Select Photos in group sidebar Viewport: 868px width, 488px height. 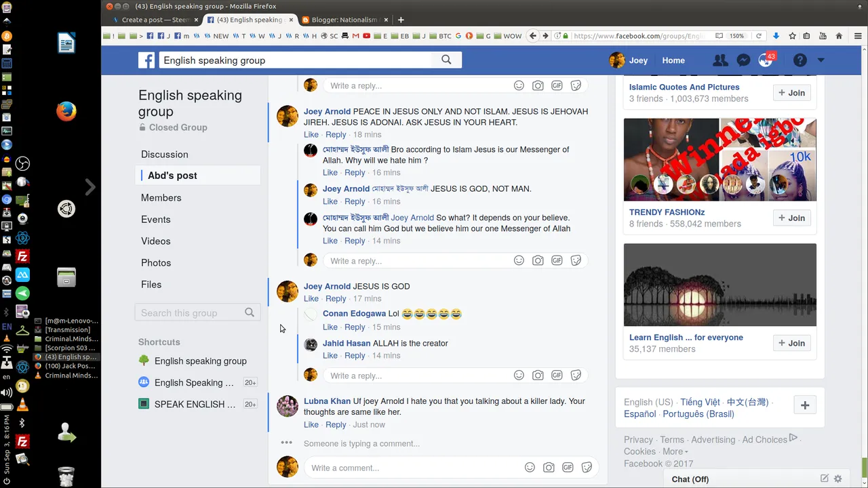[x=156, y=263]
